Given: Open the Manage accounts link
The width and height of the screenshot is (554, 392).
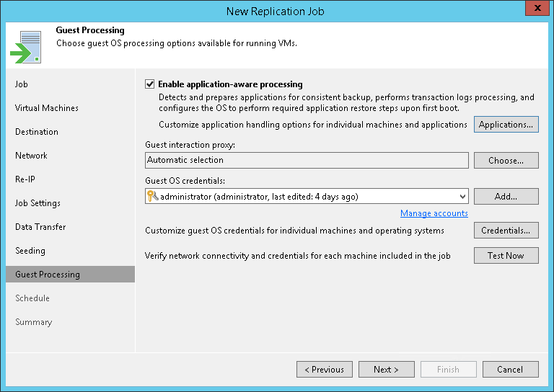Looking at the screenshot, I should (434, 213).
